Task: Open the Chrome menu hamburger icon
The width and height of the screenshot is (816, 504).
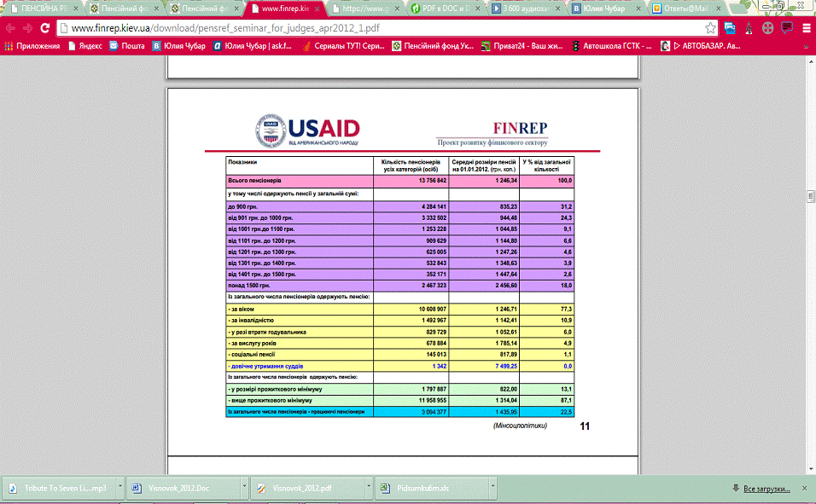Action: pos(805,28)
